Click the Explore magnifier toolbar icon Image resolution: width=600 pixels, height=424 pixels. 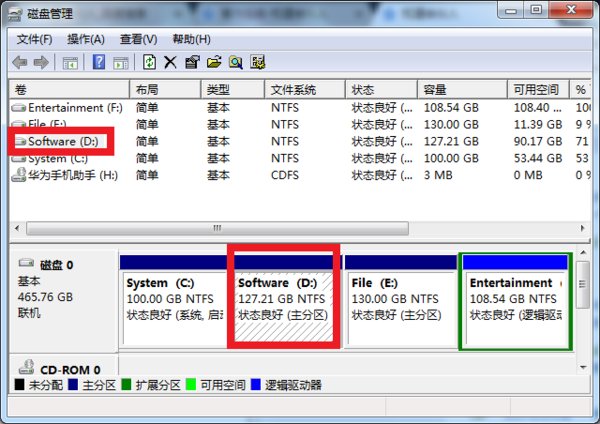pyautogui.click(x=236, y=62)
